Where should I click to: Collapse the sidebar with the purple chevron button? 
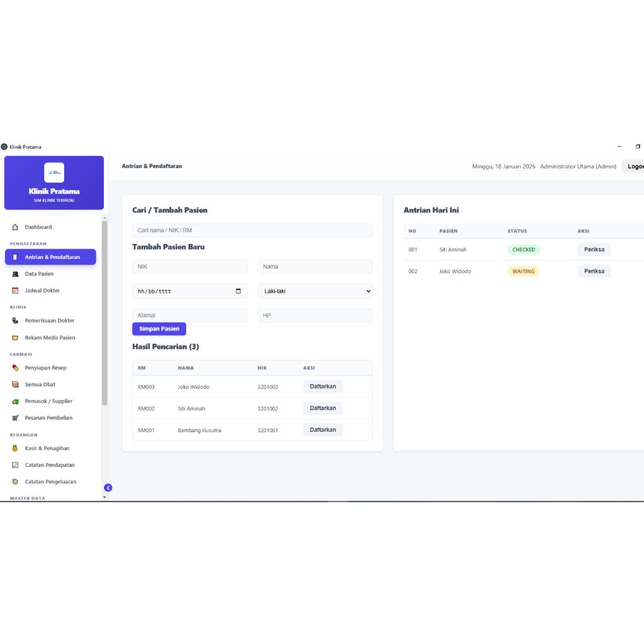tap(108, 488)
